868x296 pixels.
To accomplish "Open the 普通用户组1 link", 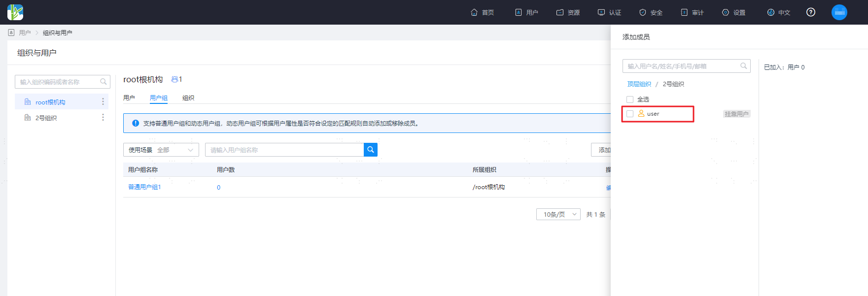I will pos(144,187).
